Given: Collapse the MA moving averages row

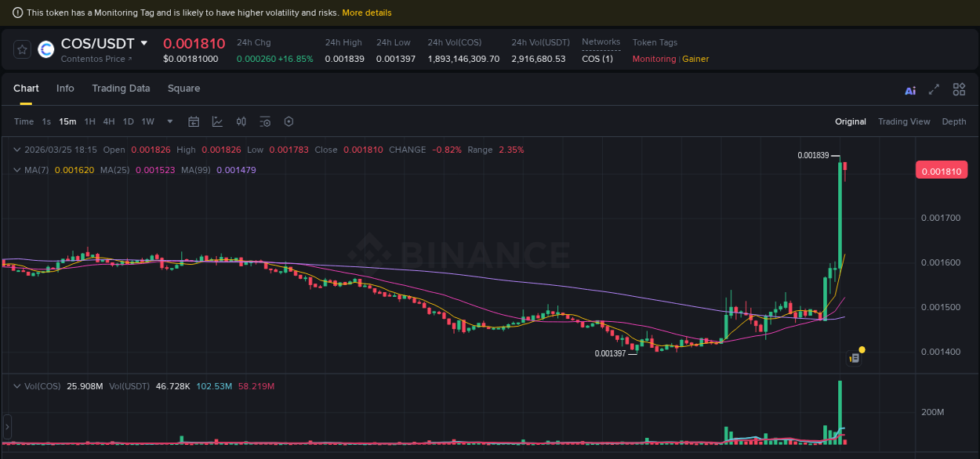Looking at the screenshot, I should 17,168.
